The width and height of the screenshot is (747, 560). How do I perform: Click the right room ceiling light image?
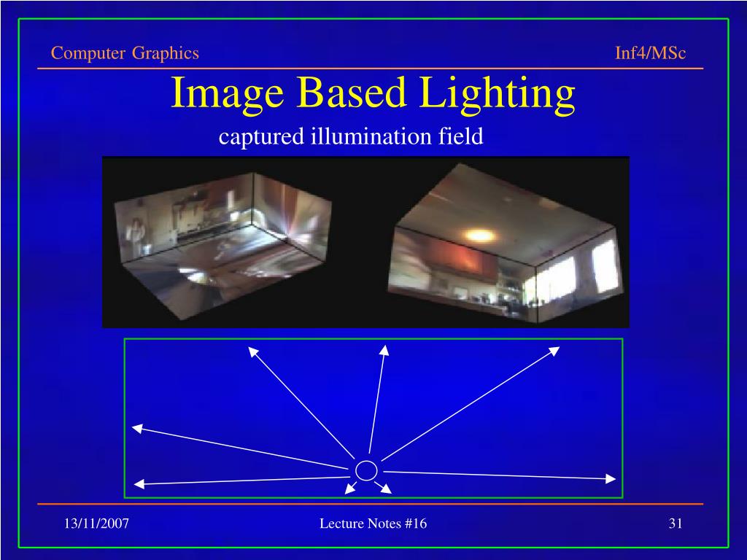tap(506, 244)
